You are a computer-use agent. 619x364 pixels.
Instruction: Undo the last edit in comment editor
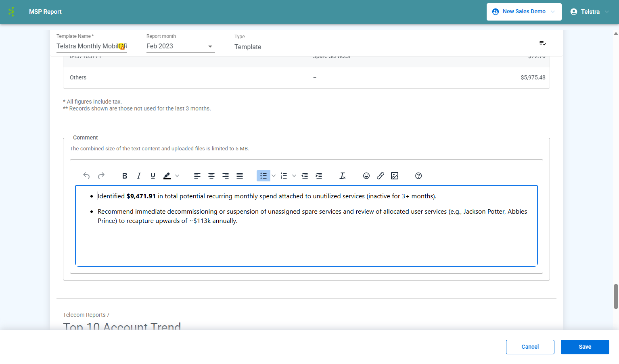click(x=86, y=176)
